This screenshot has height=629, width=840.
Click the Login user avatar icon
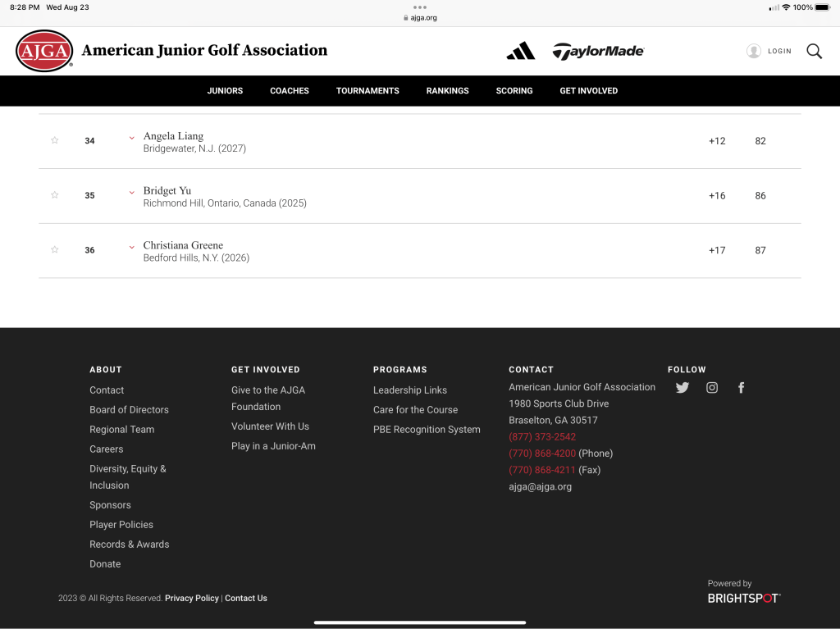[x=754, y=51]
